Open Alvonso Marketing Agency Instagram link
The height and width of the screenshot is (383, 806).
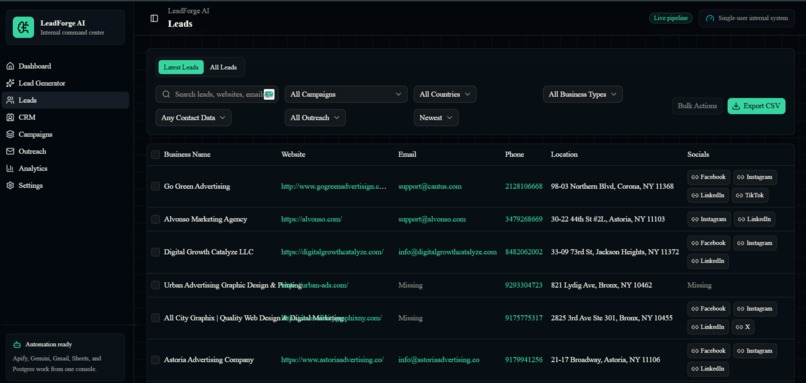[709, 219]
